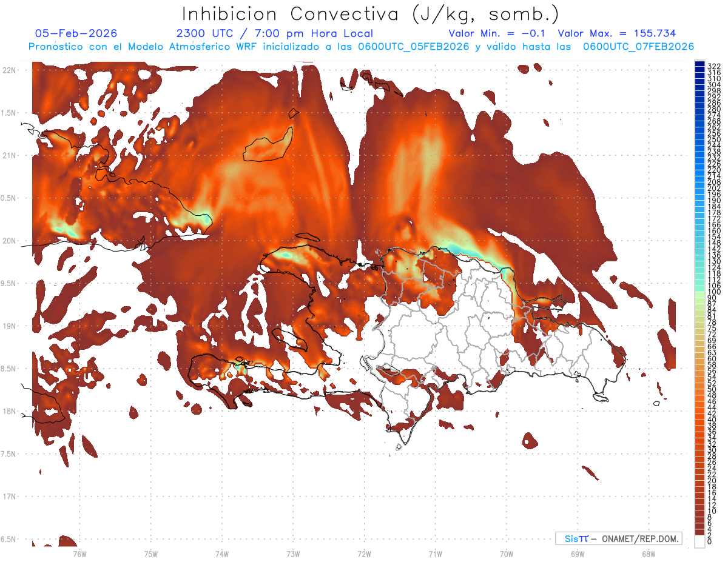Click the pale green colorbar swatch beside 100
This screenshot has width=728, height=562.
pos(699,293)
